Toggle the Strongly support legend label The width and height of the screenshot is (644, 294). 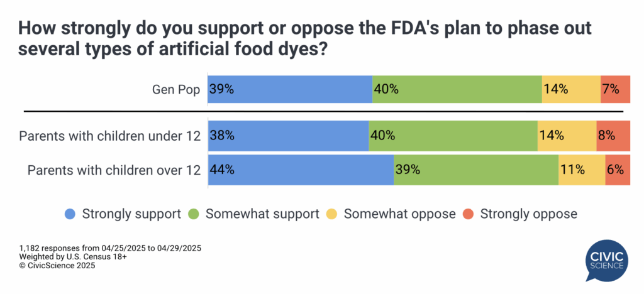pos(131,214)
